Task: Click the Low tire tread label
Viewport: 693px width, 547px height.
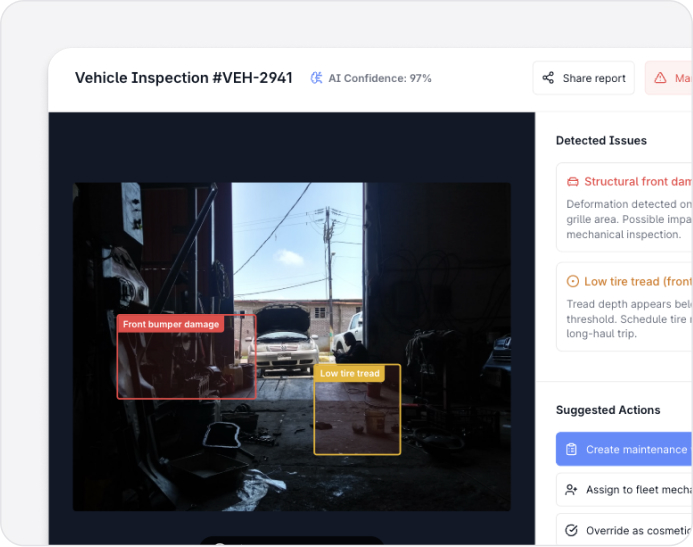Action: pyautogui.click(x=350, y=373)
